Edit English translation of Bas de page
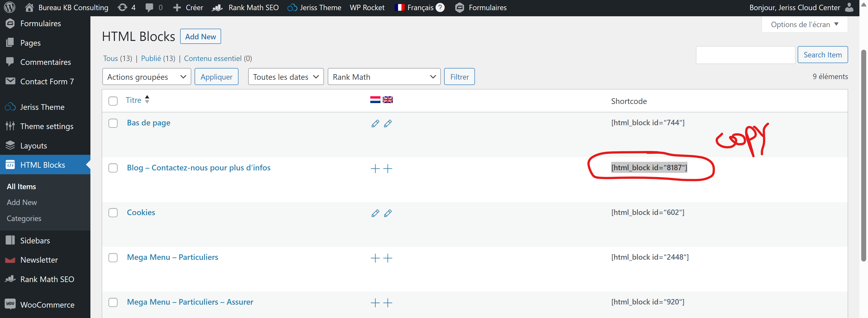Viewport: 868px width, 318px height. pos(388,124)
